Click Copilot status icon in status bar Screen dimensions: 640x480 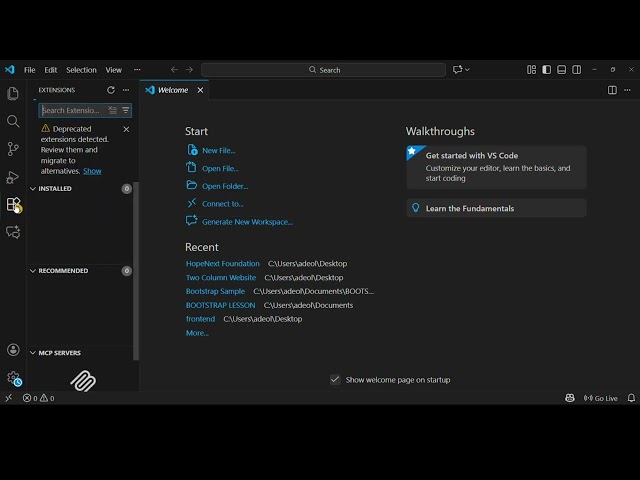pyautogui.click(x=570, y=398)
